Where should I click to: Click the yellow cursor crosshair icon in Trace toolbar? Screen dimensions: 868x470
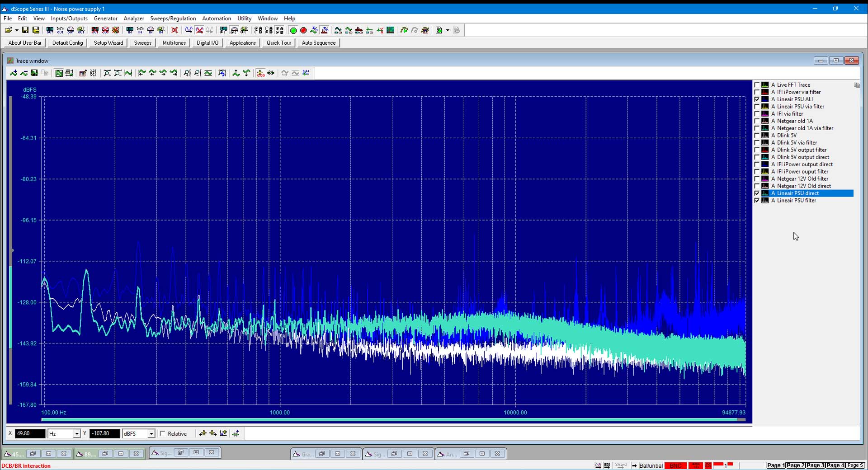pos(260,73)
